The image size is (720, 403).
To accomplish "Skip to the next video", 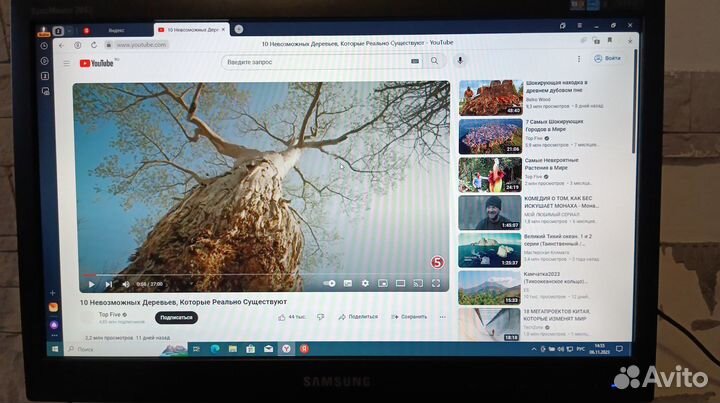I will (x=109, y=285).
